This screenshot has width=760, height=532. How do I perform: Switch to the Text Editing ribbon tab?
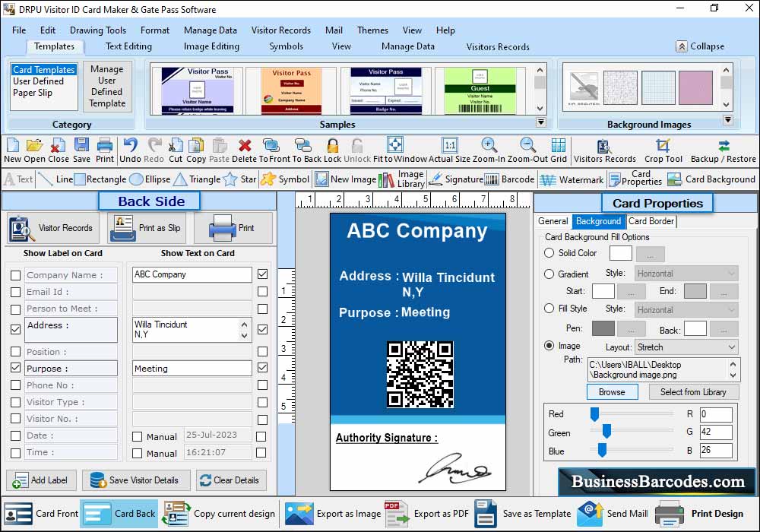pyautogui.click(x=128, y=46)
